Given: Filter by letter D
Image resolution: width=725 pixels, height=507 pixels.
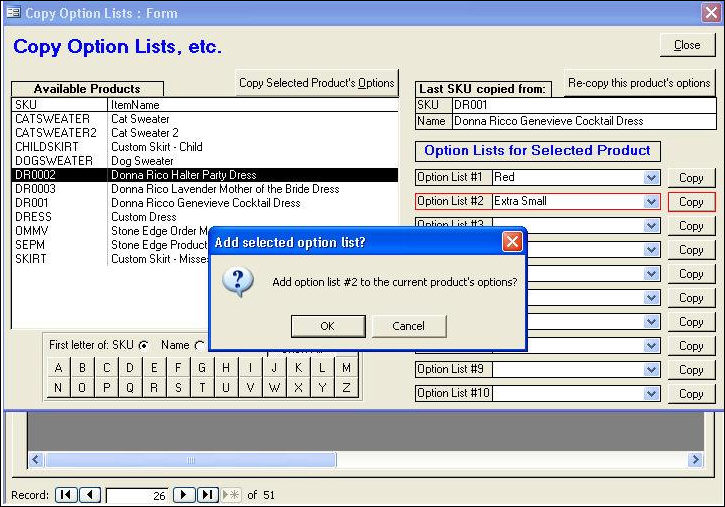Looking at the screenshot, I should [130, 368].
